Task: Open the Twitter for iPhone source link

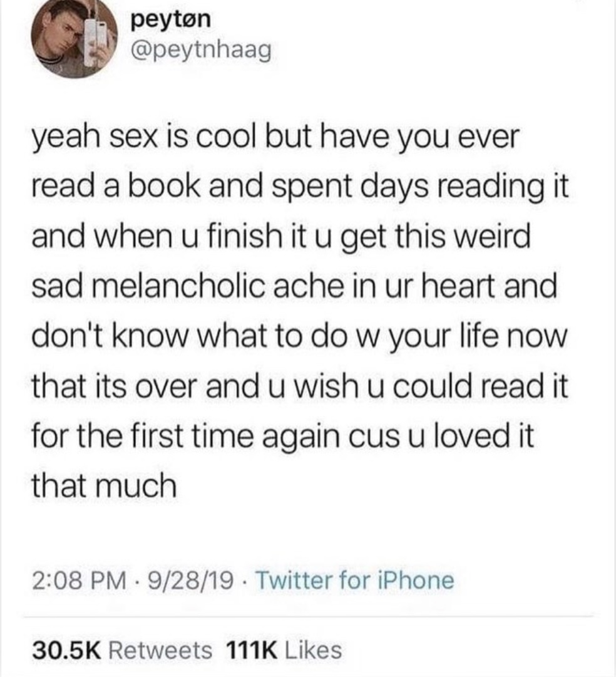Action: click(x=356, y=579)
